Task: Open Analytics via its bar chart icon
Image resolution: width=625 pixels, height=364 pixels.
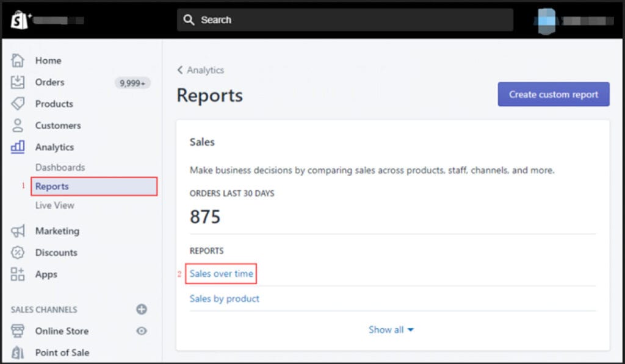Action: tap(18, 147)
